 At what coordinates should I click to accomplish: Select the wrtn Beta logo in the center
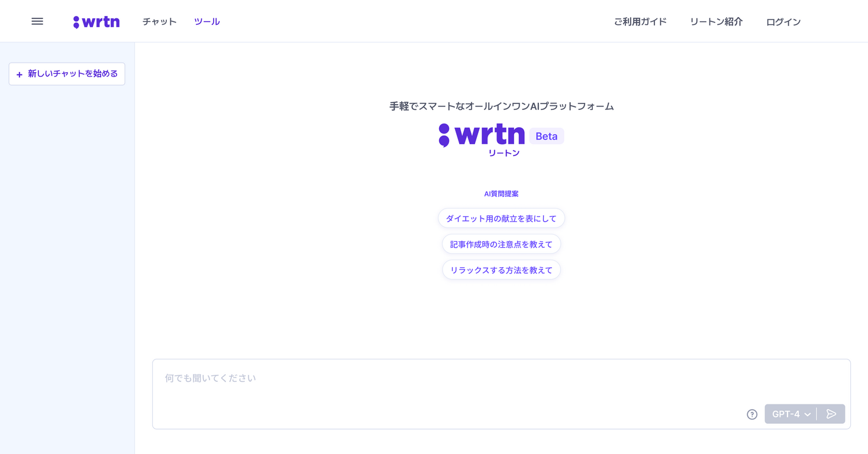(x=482, y=136)
